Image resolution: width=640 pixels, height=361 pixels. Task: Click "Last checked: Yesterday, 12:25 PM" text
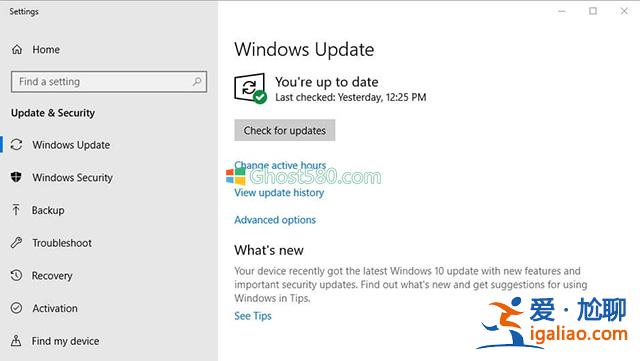point(351,97)
